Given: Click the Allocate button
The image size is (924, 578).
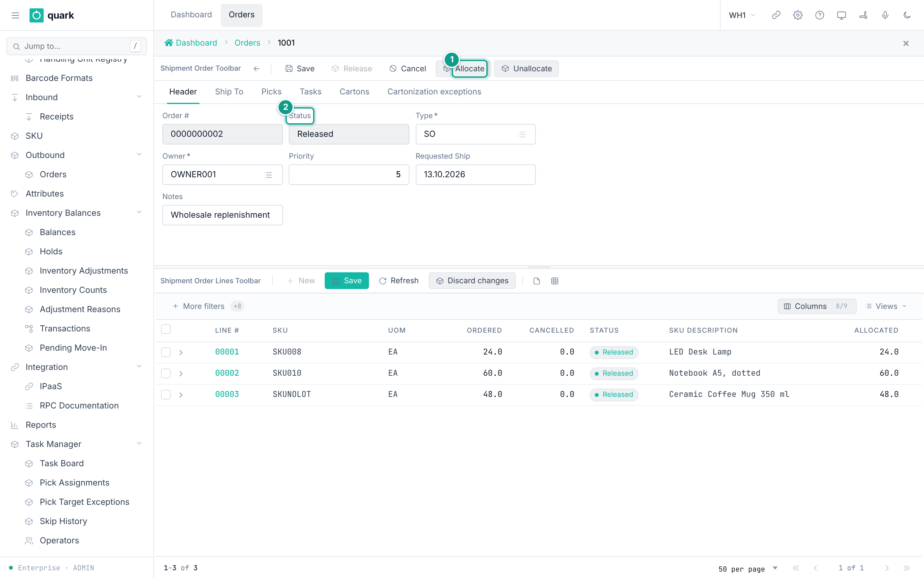Looking at the screenshot, I should pyautogui.click(x=463, y=69).
